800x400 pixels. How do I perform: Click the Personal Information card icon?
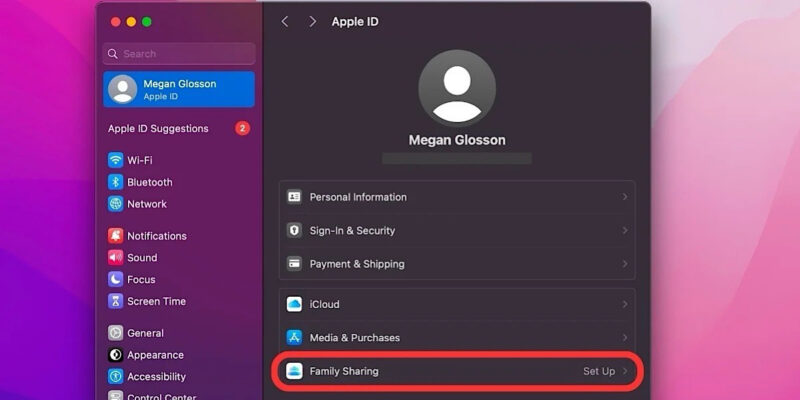tap(294, 197)
